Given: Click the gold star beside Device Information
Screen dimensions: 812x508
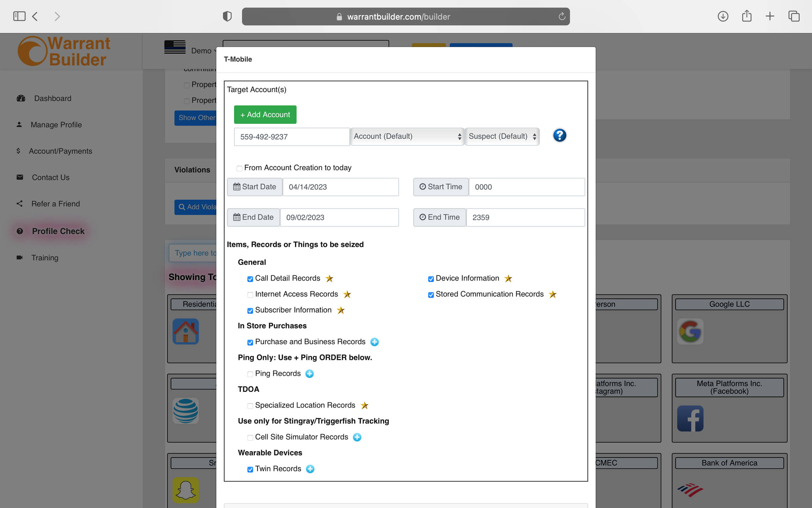Looking at the screenshot, I should coord(508,278).
